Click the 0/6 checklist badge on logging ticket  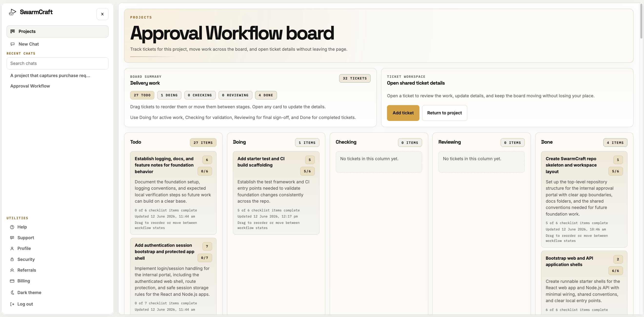click(205, 171)
